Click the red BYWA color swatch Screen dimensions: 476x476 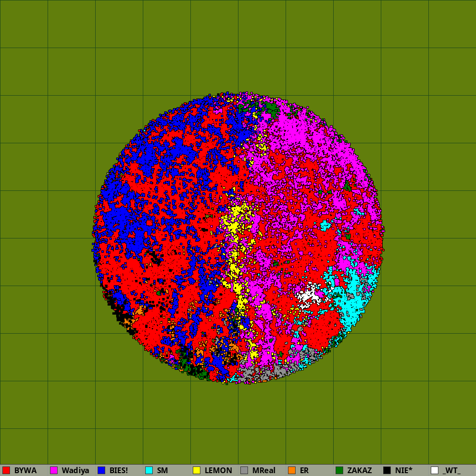tap(6, 470)
